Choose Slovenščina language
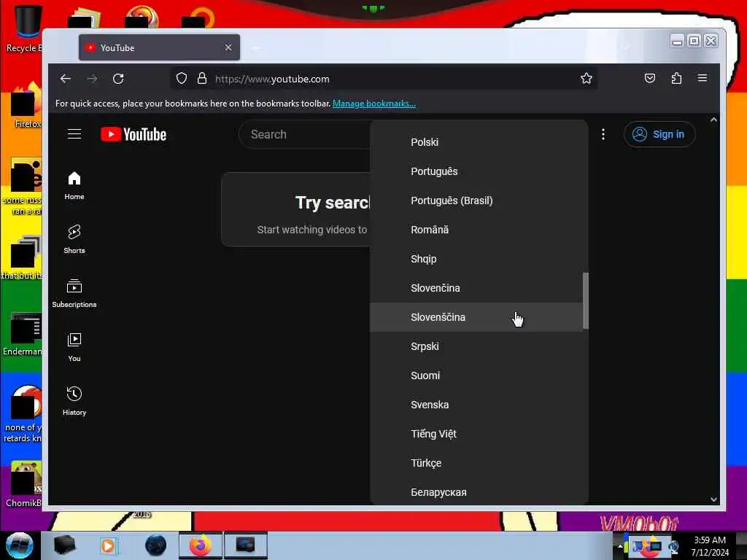 (476, 317)
